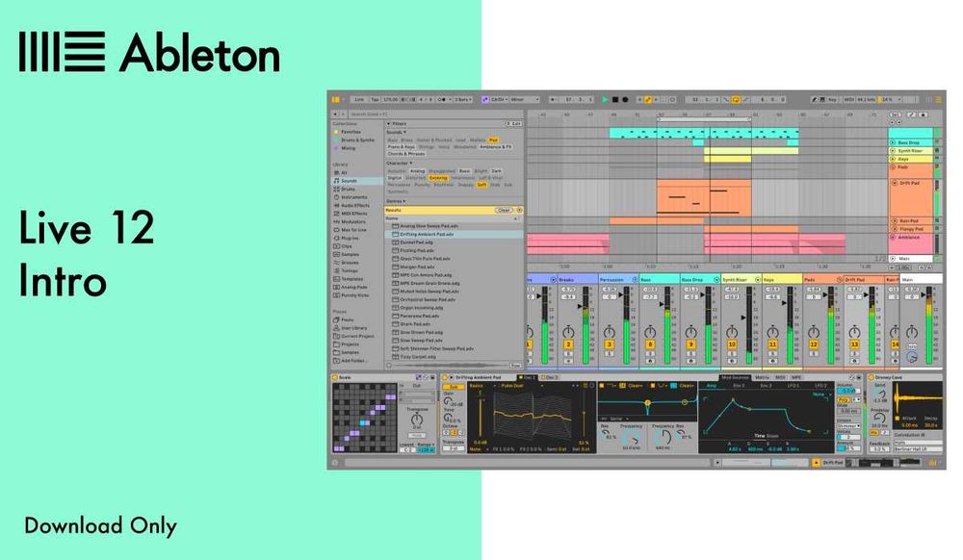Expand the Character filter group
Viewport: 963px width, 560px height.
[400, 164]
